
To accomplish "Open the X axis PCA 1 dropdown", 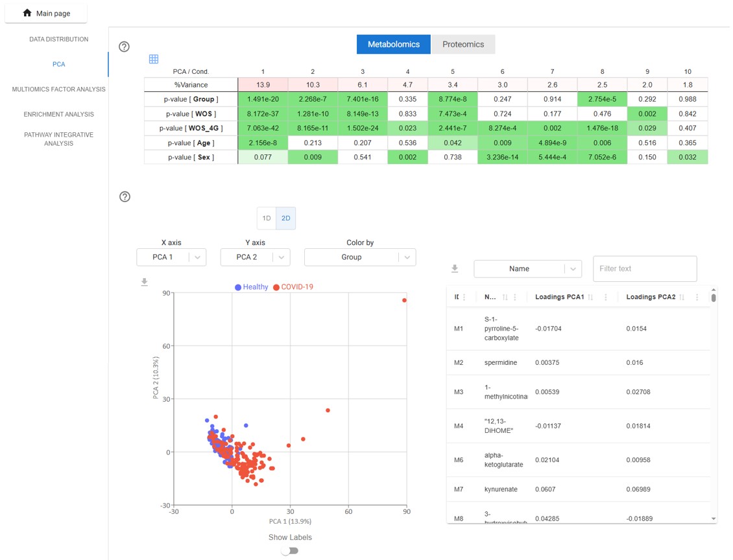I will point(171,257).
